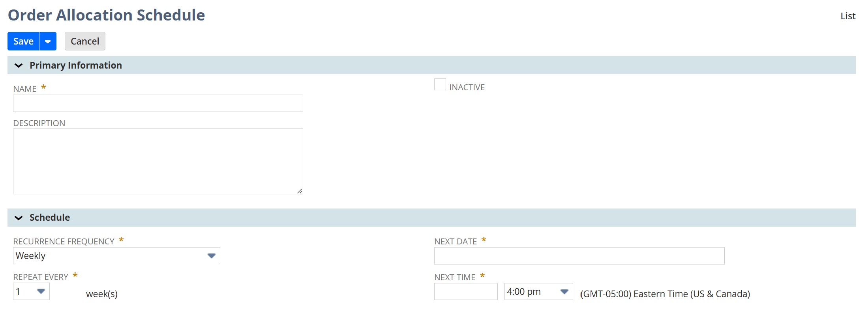
Task: Click inside the Description text area
Action: [x=158, y=161]
